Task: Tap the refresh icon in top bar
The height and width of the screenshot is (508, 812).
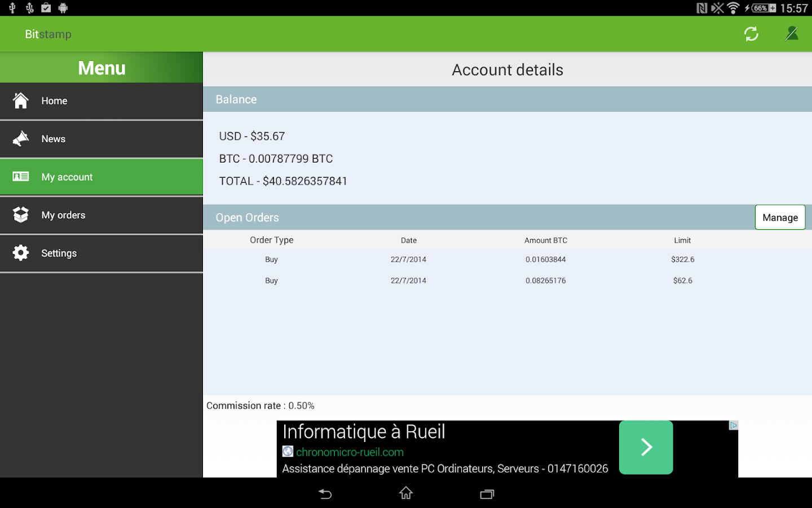Action: coord(751,34)
